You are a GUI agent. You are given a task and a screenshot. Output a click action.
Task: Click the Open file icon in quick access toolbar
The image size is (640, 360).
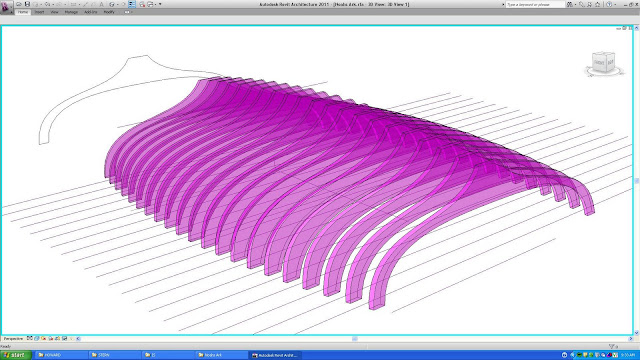pos(19,4)
